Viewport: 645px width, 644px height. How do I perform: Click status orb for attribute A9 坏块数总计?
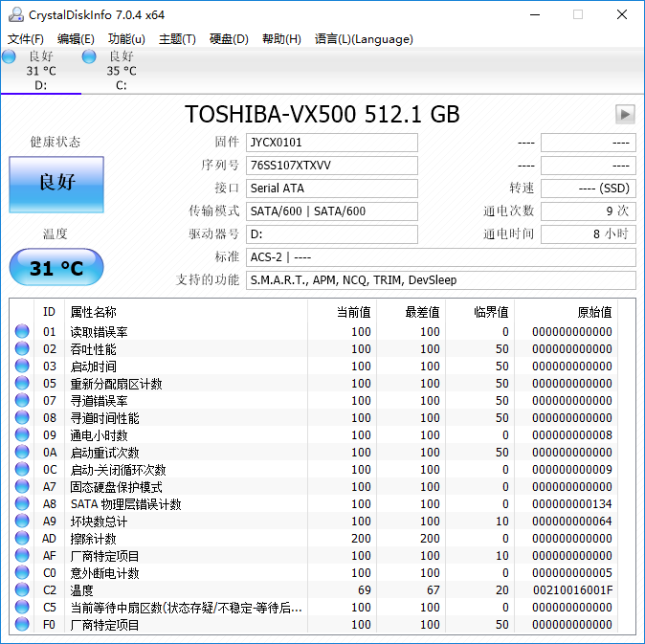[22, 522]
